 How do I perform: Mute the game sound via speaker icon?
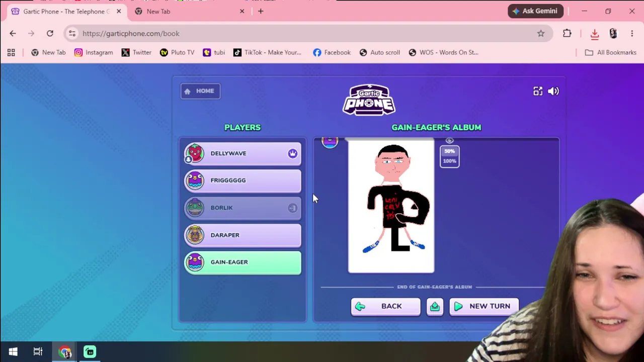click(553, 91)
